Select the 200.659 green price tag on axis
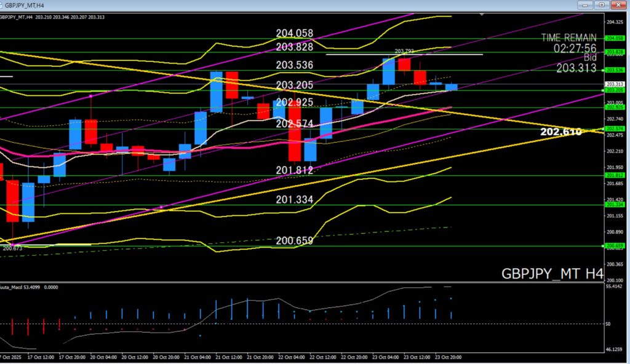The height and width of the screenshot is (364, 630). coord(615,246)
